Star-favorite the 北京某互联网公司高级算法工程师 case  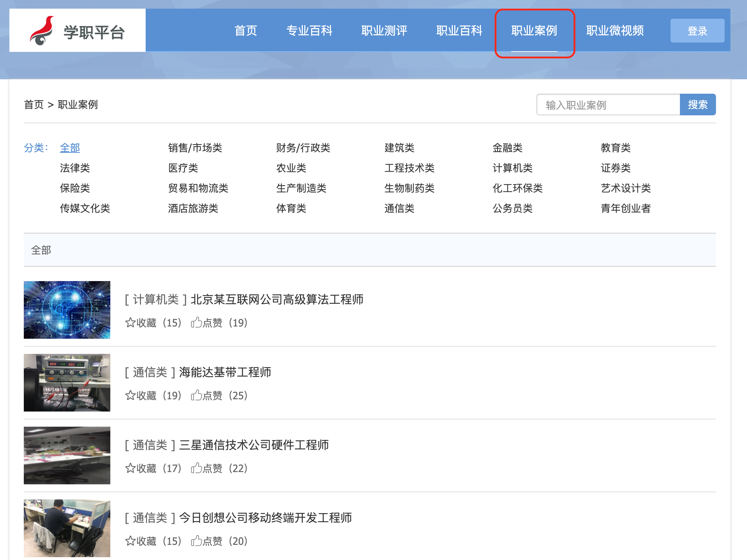[130, 323]
